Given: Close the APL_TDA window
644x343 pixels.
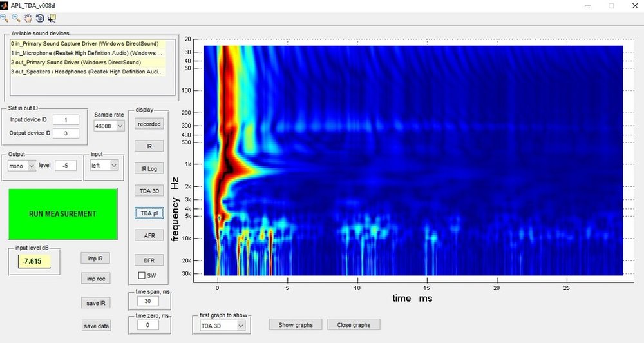Looking at the screenshot, I should pyautogui.click(x=635, y=6).
